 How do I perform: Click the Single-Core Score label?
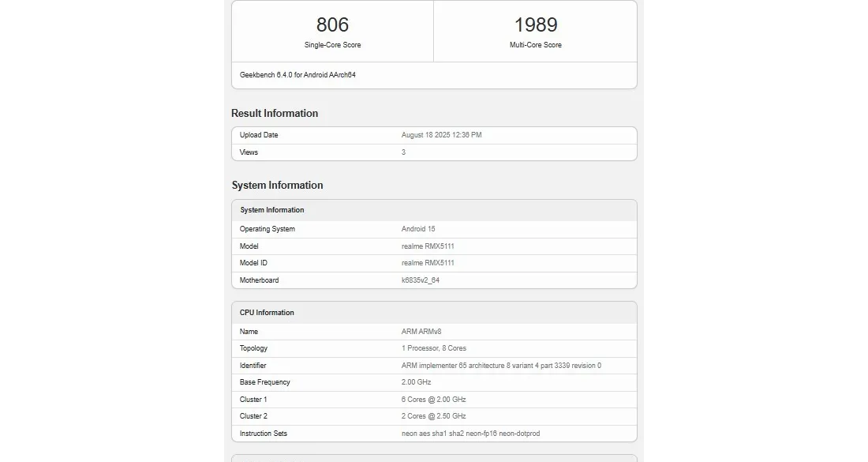tap(332, 45)
